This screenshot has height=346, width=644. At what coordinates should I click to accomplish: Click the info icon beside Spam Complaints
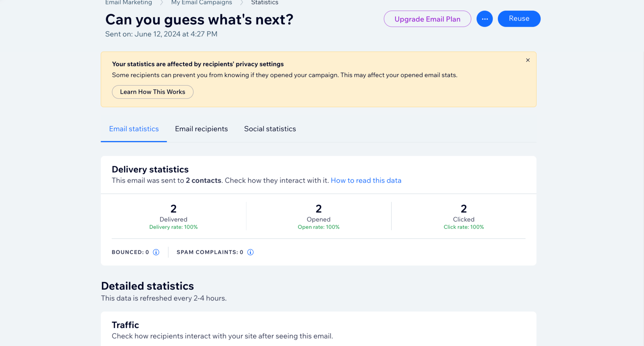pyautogui.click(x=250, y=252)
